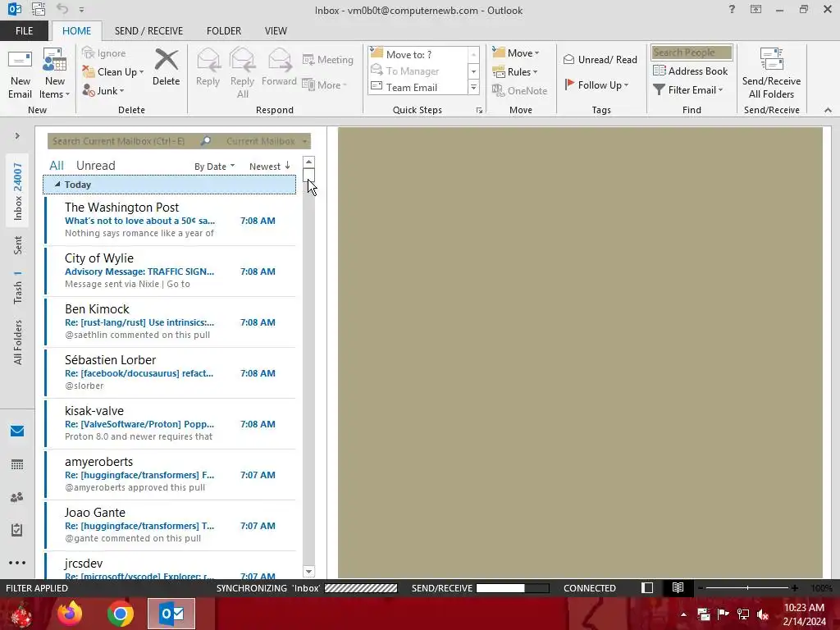
Task: Open Junk mail options
Action: [104, 90]
